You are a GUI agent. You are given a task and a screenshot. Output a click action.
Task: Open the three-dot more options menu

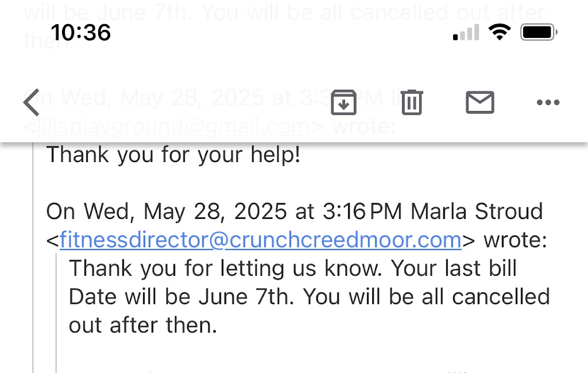(x=547, y=103)
